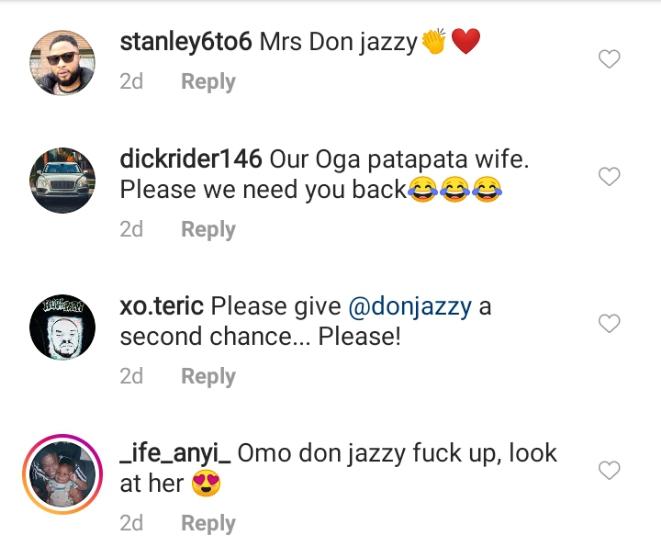Image resolution: width=661 pixels, height=549 pixels.
Task: Open stanley6to6's profile picture
Action: (63, 62)
